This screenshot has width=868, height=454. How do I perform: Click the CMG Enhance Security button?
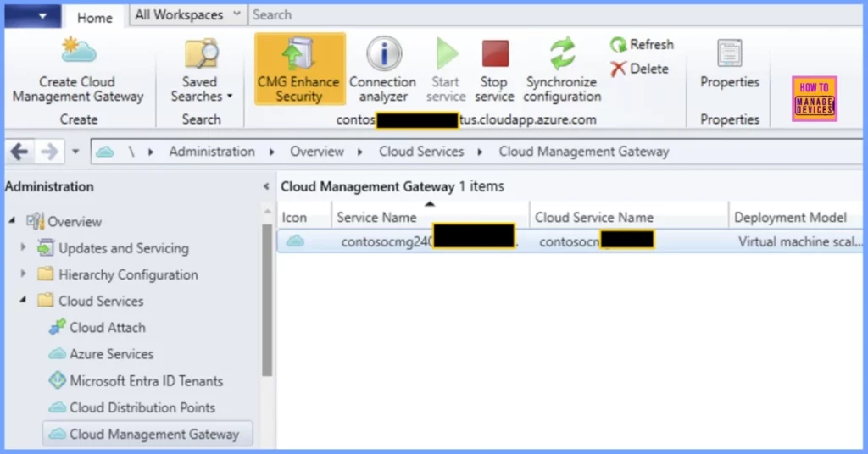(299, 69)
